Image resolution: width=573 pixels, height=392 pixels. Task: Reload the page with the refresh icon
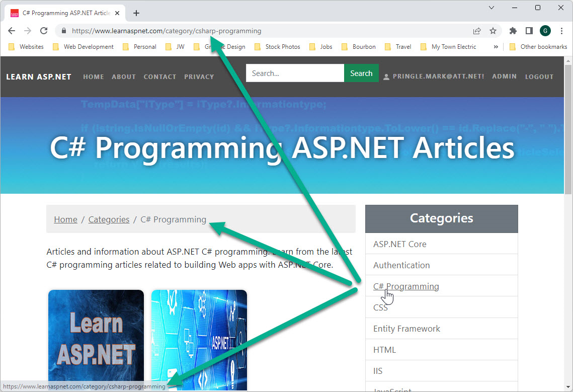click(x=44, y=31)
